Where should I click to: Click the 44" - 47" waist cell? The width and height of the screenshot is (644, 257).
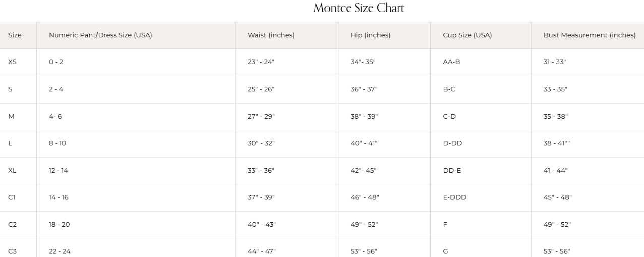(x=262, y=251)
